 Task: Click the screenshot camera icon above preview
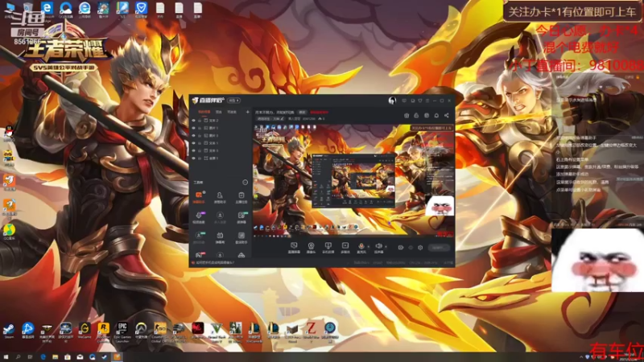[407, 116]
